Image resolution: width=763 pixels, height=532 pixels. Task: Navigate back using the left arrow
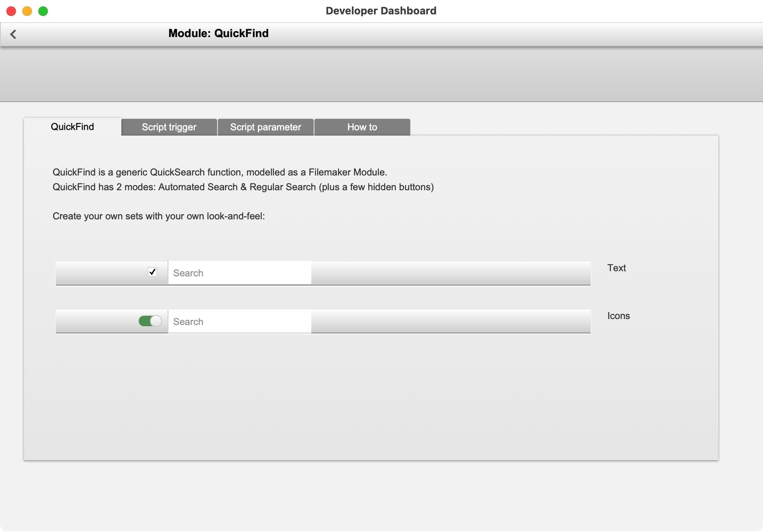(14, 34)
